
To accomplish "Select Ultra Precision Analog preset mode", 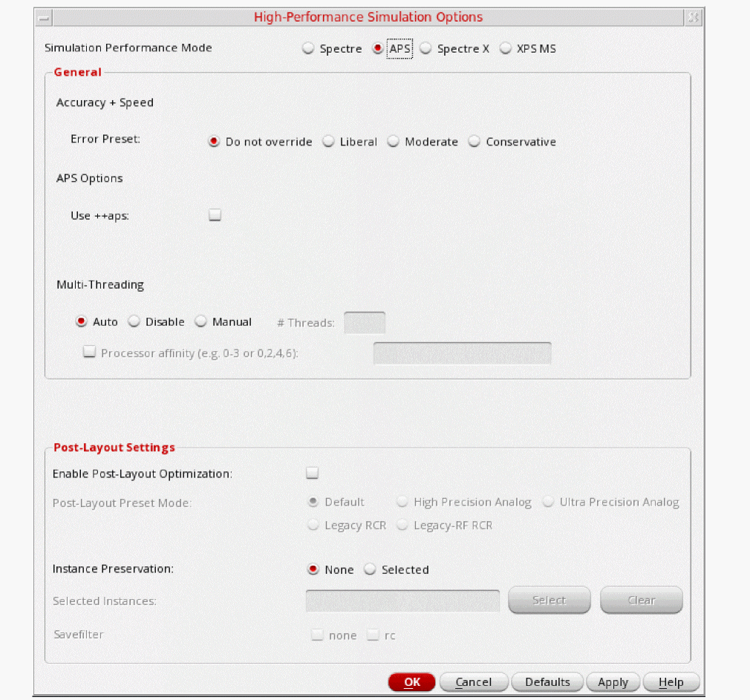I will pyautogui.click(x=548, y=502).
